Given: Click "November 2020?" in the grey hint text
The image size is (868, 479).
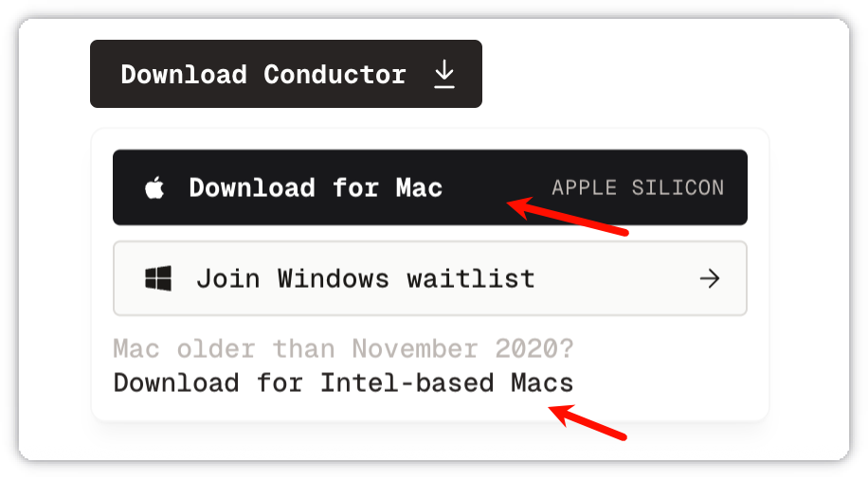Looking at the screenshot, I should 462,348.
